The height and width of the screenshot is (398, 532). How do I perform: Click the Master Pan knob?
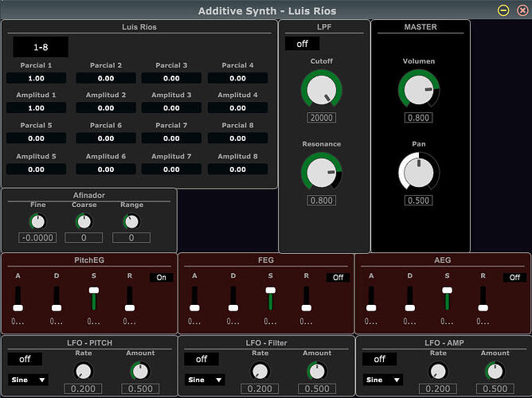(x=419, y=172)
